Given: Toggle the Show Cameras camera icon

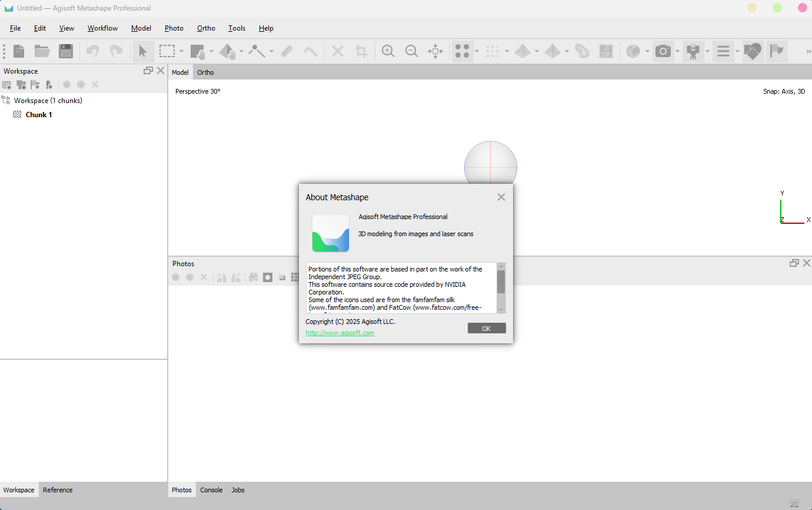Looking at the screenshot, I should pos(663,51).
